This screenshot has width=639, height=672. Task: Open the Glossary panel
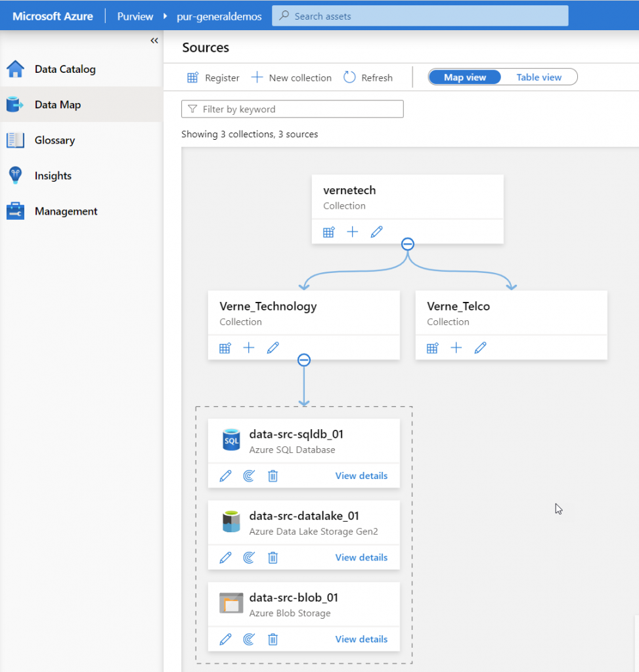pos(55,140)
